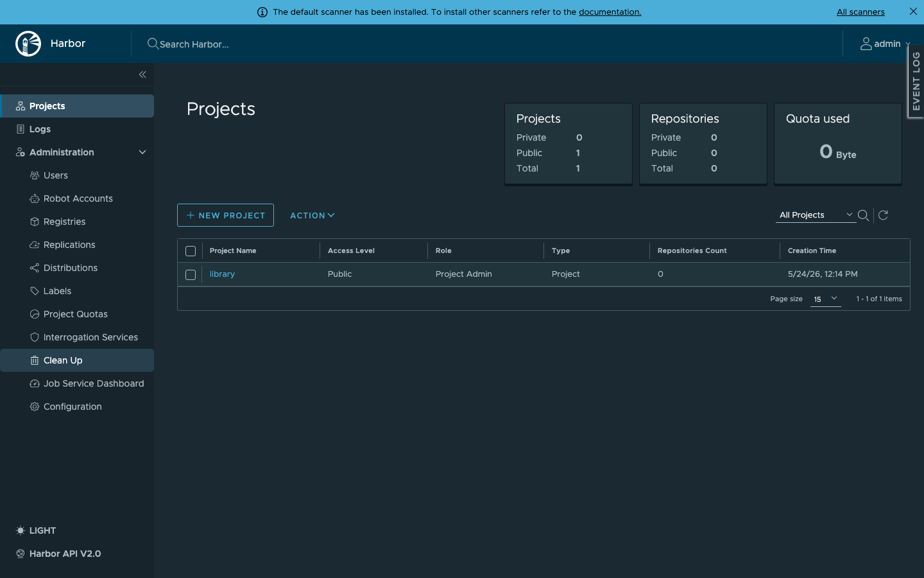The width and height of the screenshot is (924, 578).
Task: Click the Labels tag icon
Action: pyautogui.click(x=35, y=291)
